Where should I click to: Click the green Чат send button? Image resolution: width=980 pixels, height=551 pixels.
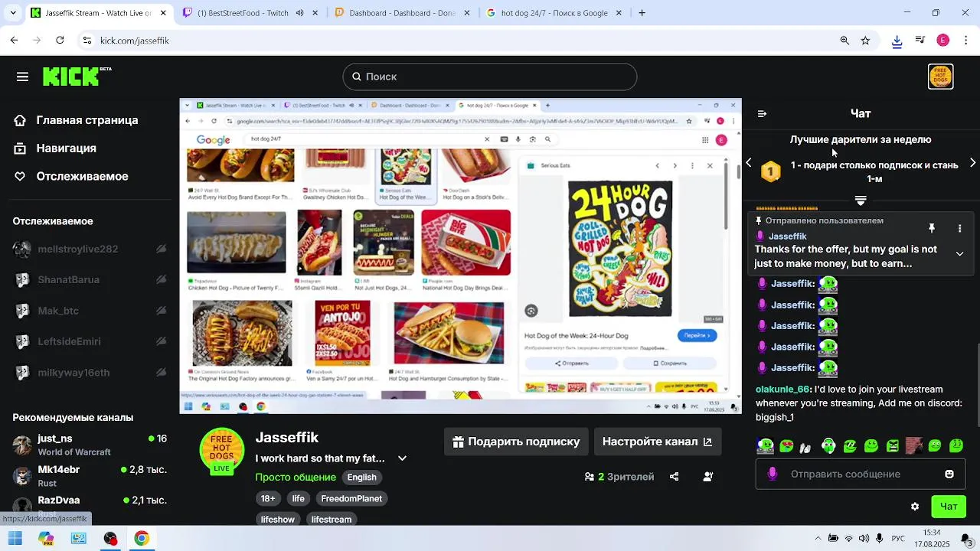949,507
